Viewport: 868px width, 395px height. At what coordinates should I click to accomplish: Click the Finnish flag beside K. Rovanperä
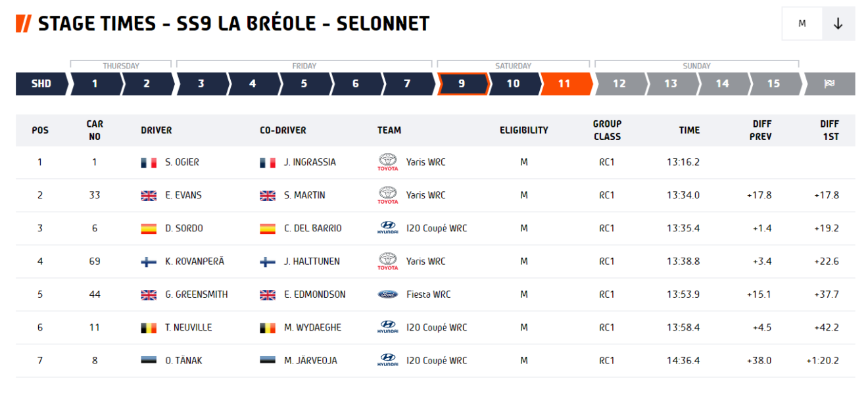pos(149,262)
